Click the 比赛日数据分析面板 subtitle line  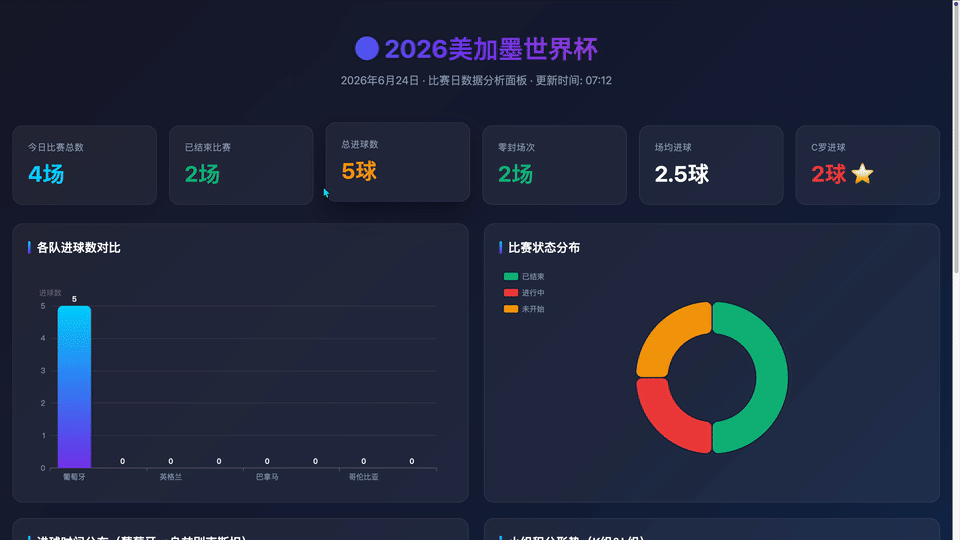click(x=476, y=80)
